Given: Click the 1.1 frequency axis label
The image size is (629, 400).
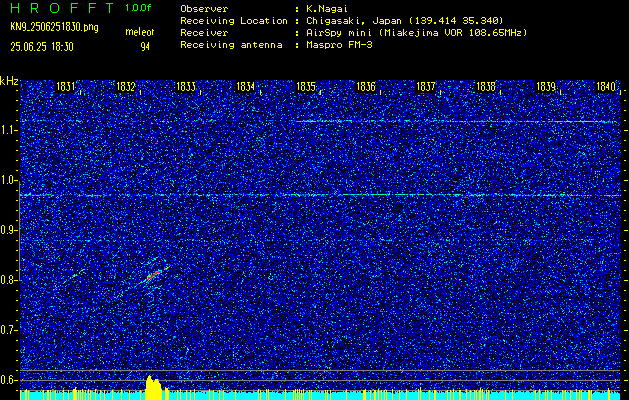Looking at the screenshot, I should (8, 130).
